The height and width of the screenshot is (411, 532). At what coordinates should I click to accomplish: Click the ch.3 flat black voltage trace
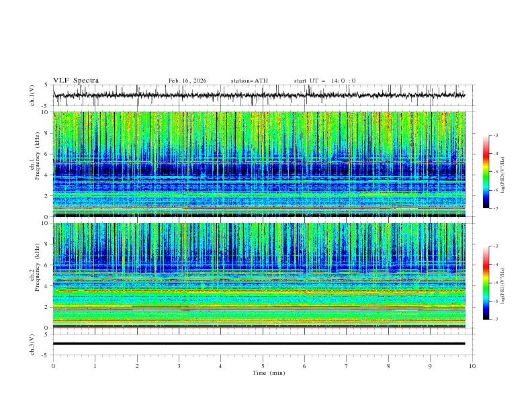[x=262, y=344]
